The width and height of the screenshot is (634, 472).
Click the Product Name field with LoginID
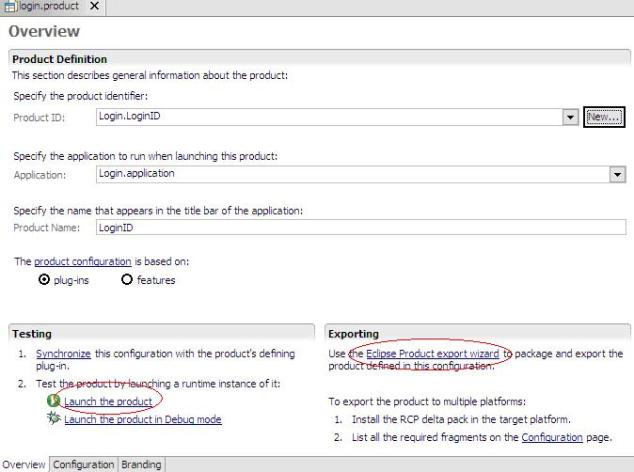pyautogui.click(x=361, y=227)
